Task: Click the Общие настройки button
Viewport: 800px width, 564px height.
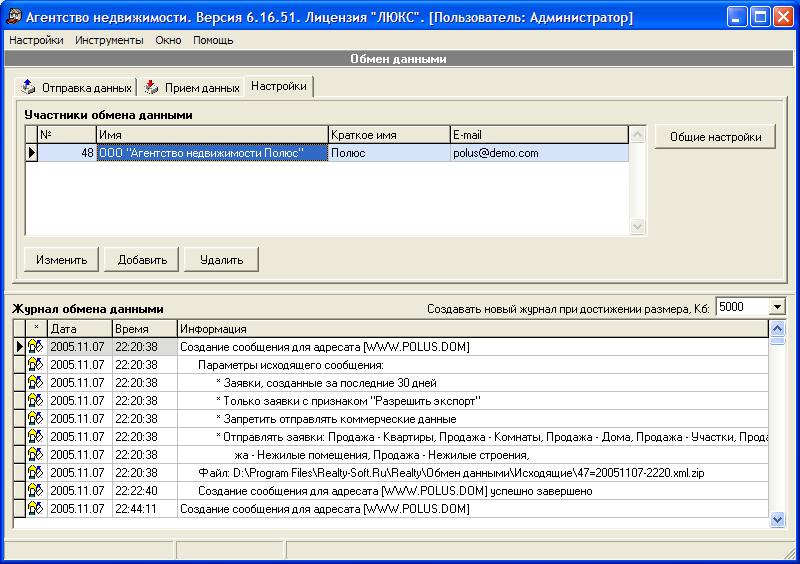Action: pyautogui.click(x=715, y=137)
